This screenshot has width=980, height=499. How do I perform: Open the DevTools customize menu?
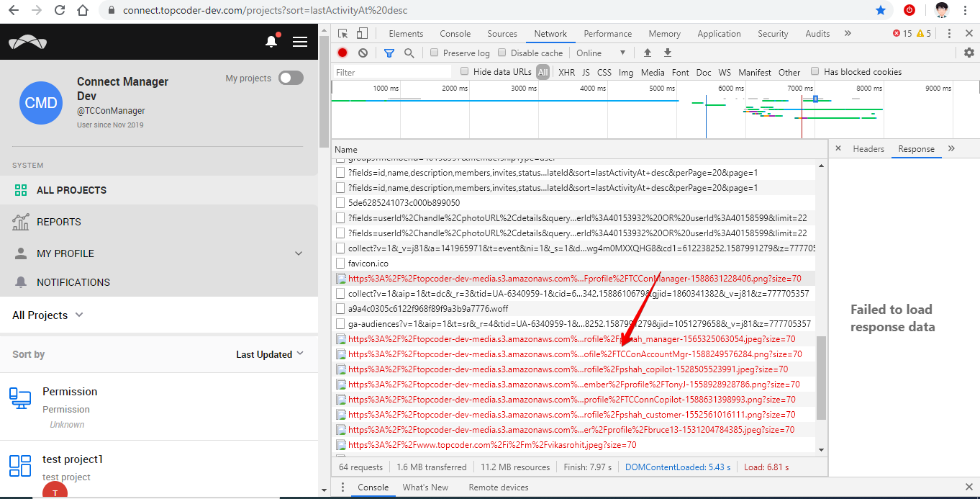pos(949,33)
